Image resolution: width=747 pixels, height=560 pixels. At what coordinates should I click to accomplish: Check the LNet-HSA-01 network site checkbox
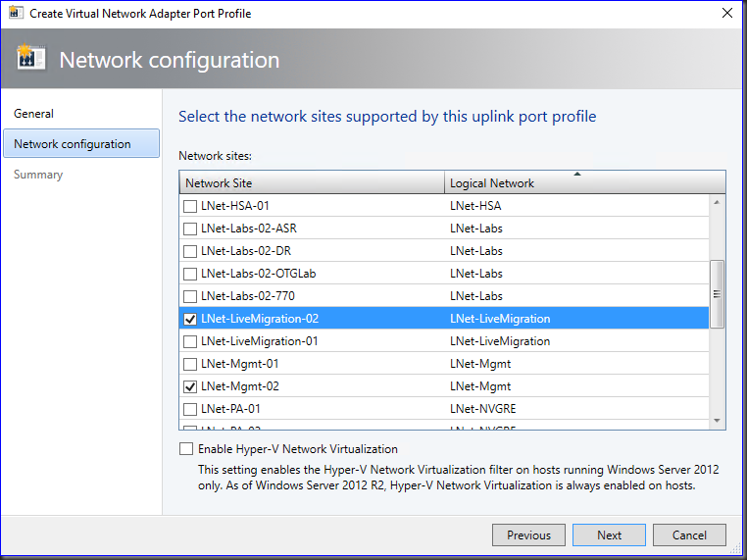tap(191, 206)
